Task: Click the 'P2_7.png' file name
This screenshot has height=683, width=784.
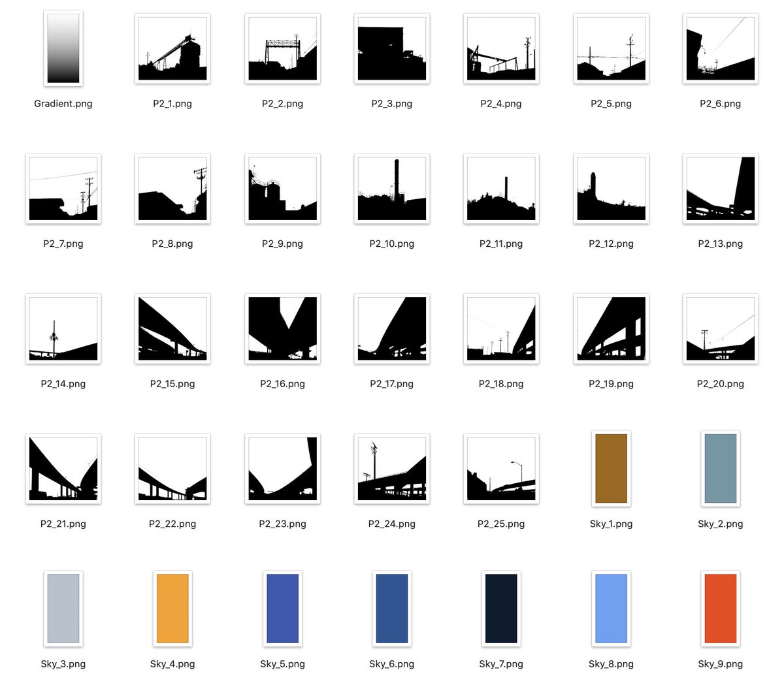Action: [63, 244]
